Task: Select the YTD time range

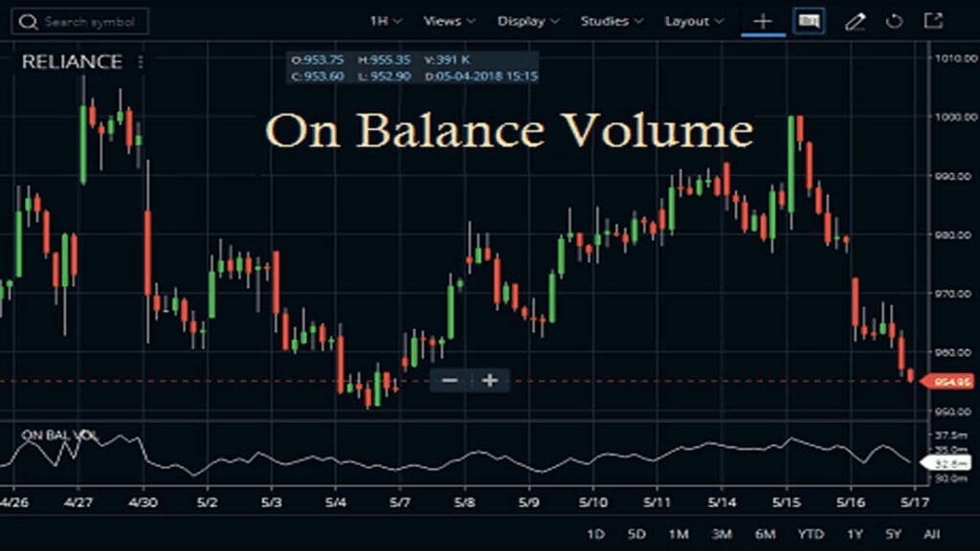Action: pyautogui.click(x=811, y=534)
